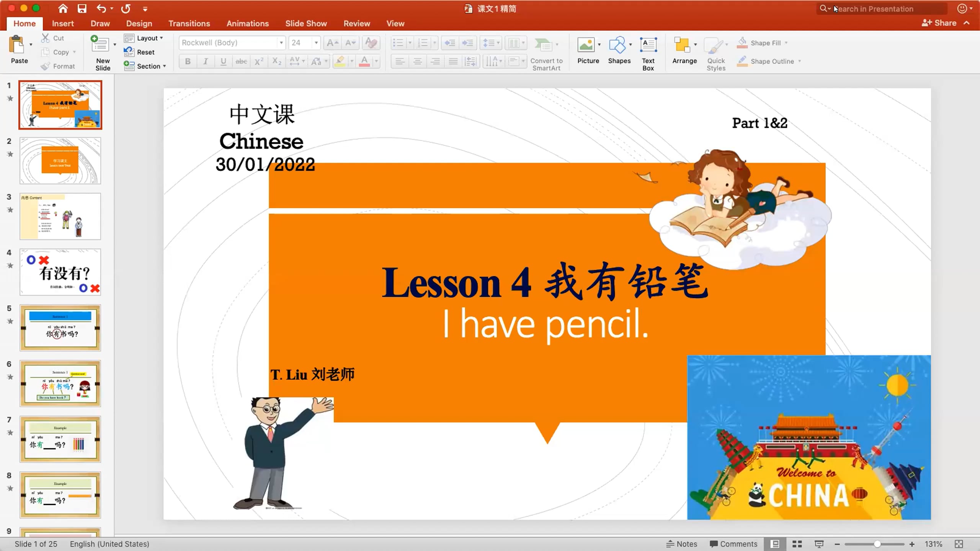The height and width of the screenshot is (551, 980).
Task: Save the presentation with the floppy icon
Action: click(x=82, y=8)
